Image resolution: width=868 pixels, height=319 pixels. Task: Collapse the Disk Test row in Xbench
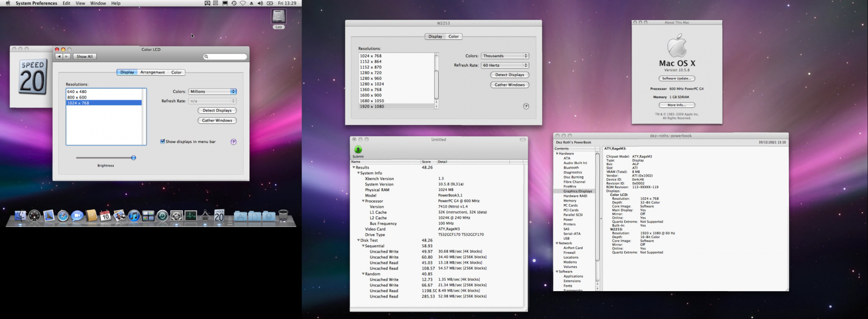(358, 240)
